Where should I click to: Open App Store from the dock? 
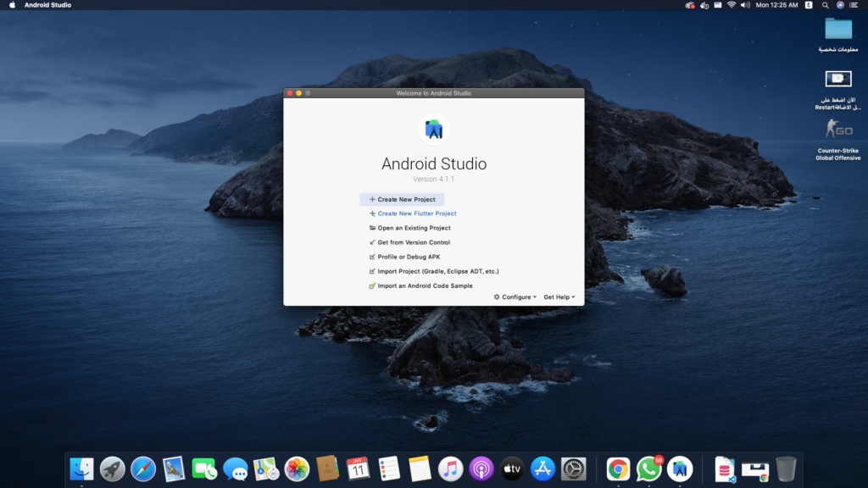[x=542, y=469]
